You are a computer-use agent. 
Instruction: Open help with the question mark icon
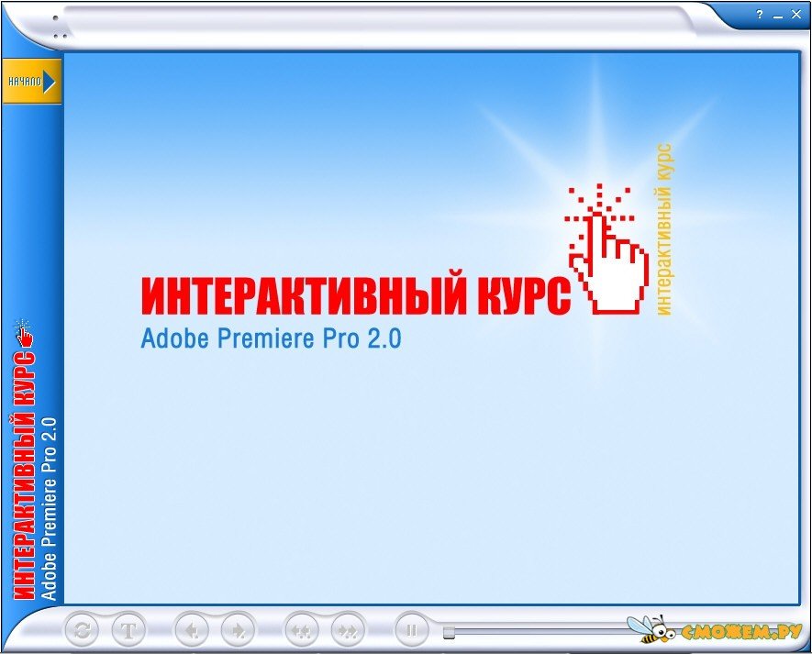pos(759,15)
